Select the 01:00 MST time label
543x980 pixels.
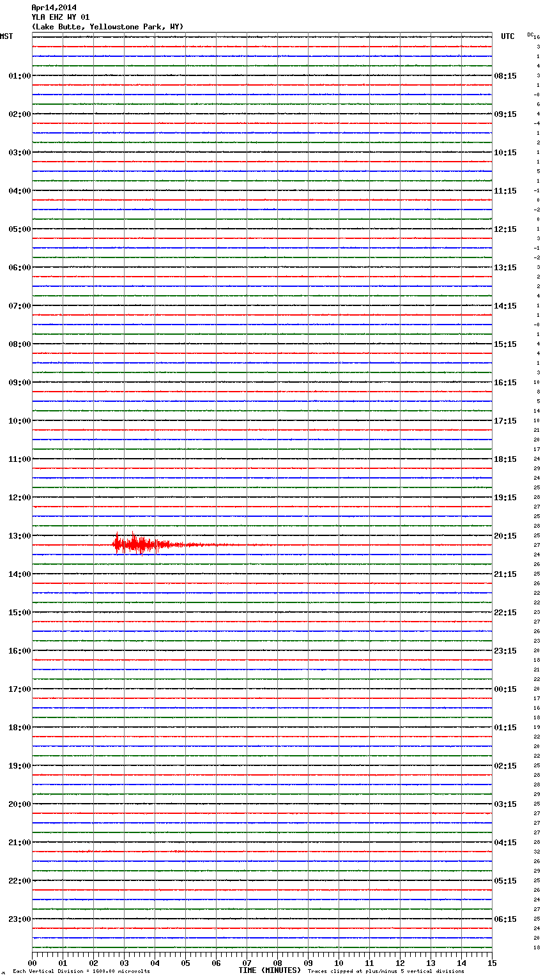point(19,76)
